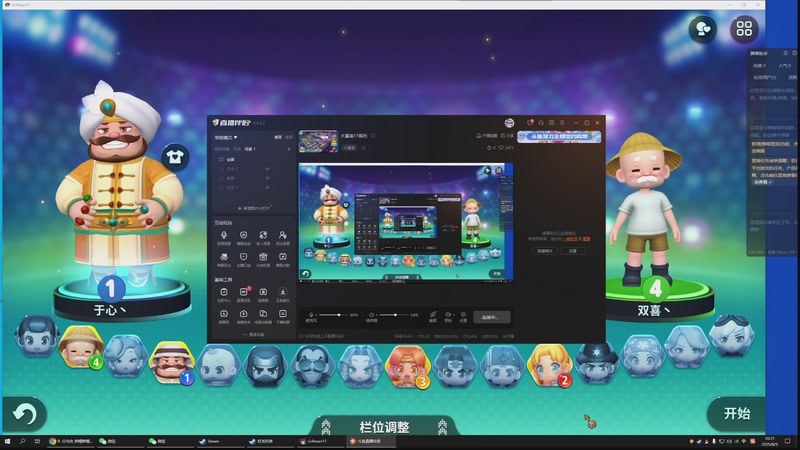Open the multi-person link icon in interaction grid
The width and height of the screenshot is (800, 450).
click(x=263, y=237)
